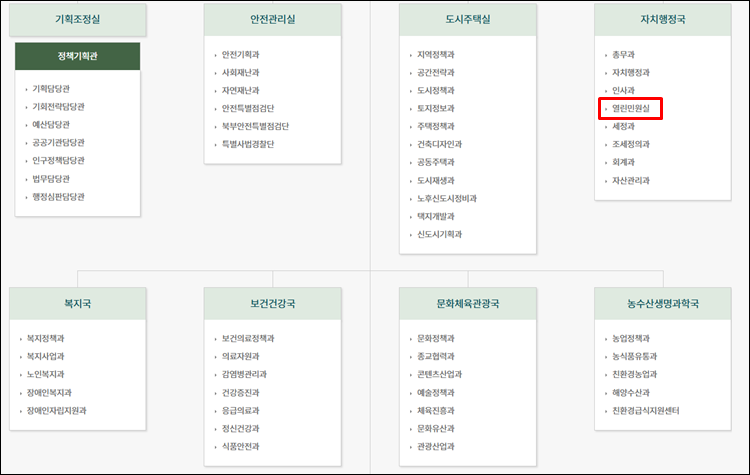Open the 농식품유통과 link
This screenshot has height=475, width=750.
click(635, 356)
